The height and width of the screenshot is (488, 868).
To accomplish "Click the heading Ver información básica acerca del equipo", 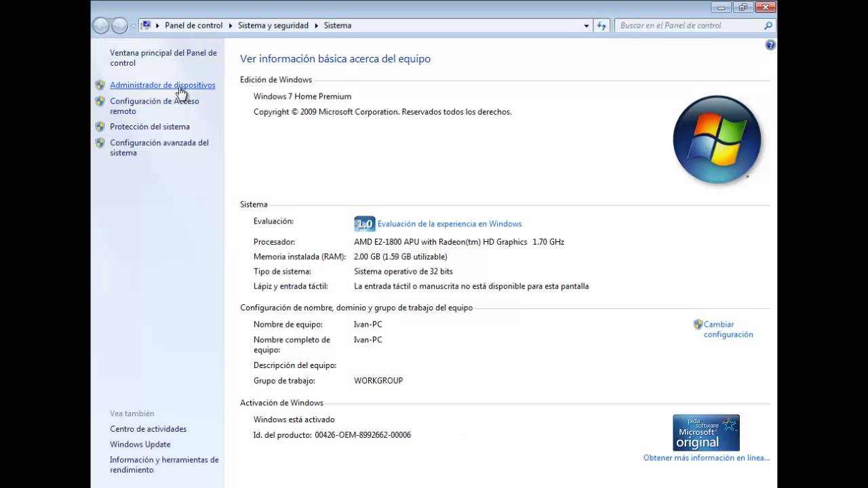I will [x=336, y=59].
